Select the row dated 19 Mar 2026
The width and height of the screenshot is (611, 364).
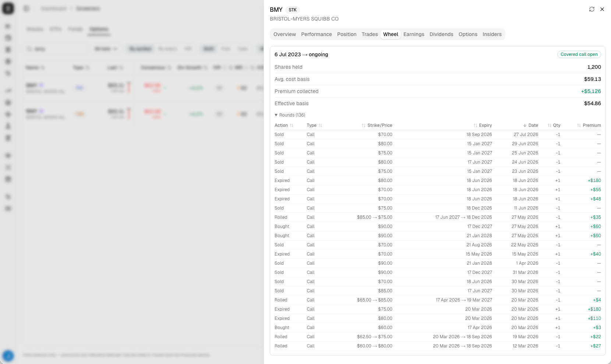[438, 337]
